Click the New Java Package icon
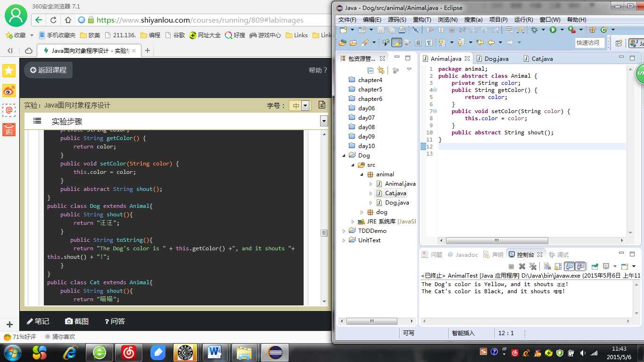 point(593,30)
